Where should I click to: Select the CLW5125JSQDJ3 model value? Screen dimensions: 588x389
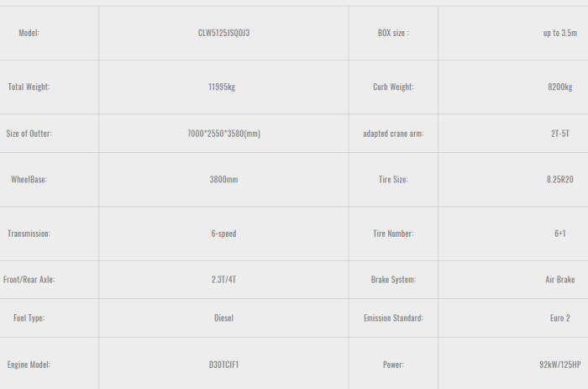[x=223, y=33]
